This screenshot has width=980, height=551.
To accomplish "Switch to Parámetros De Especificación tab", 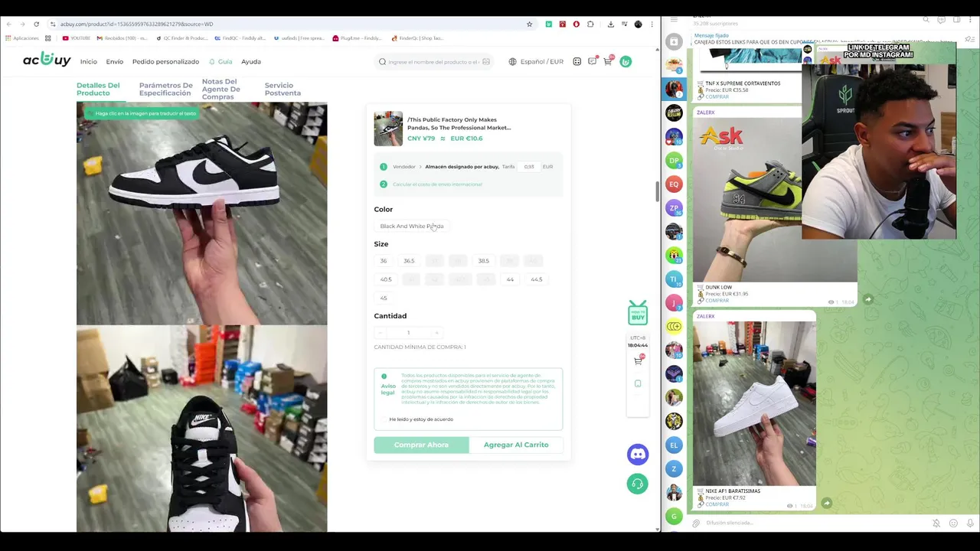I will coord(165,90).
